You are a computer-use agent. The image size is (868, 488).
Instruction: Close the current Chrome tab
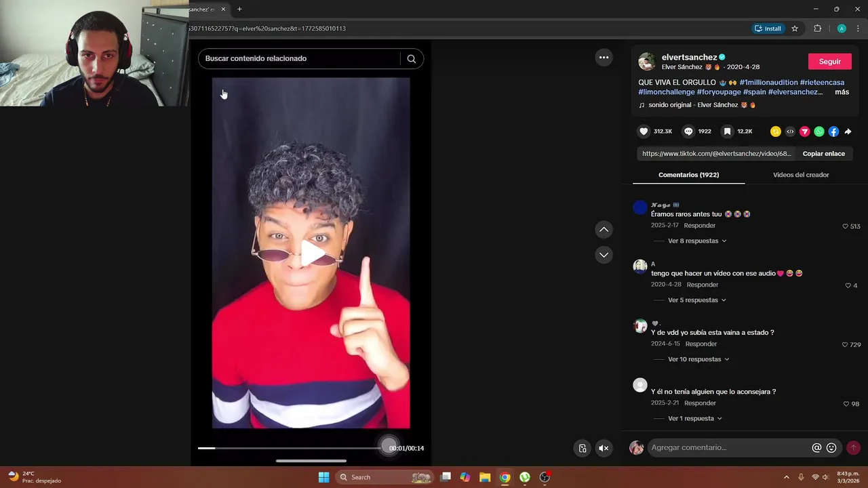click(x=223, y=9)
